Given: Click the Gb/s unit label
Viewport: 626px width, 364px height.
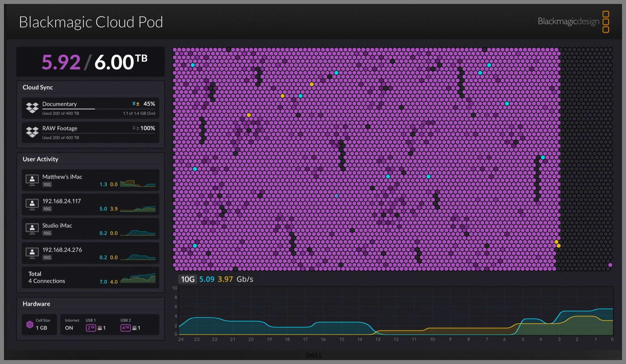Looking at the screenshot, I should click(245, 279).
